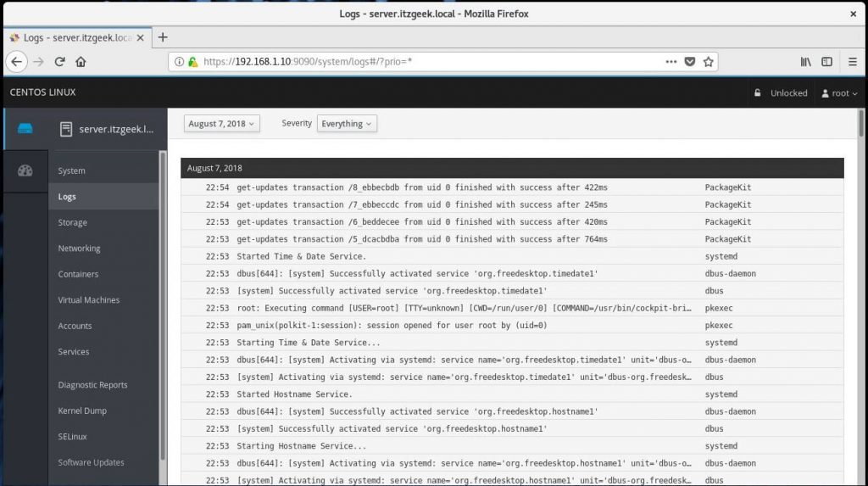868x486 pixels.
Task: Open dbus[644] 'Successfully activated service' timedate1 entry
Action: coord(512,273)
